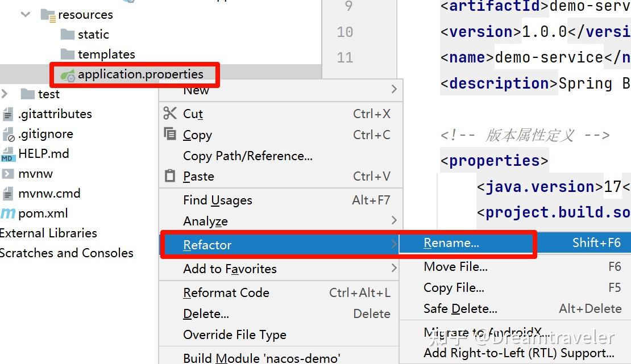Collapse the resources folder
This screenshot has width=631, height=364.
point(26,14)
